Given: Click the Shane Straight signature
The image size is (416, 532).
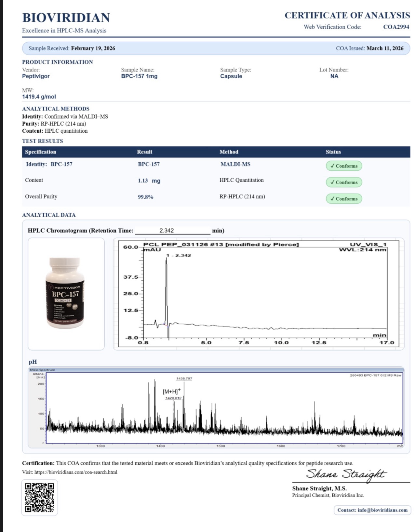Looking at the screenshot, I should (x=345, y=474).
